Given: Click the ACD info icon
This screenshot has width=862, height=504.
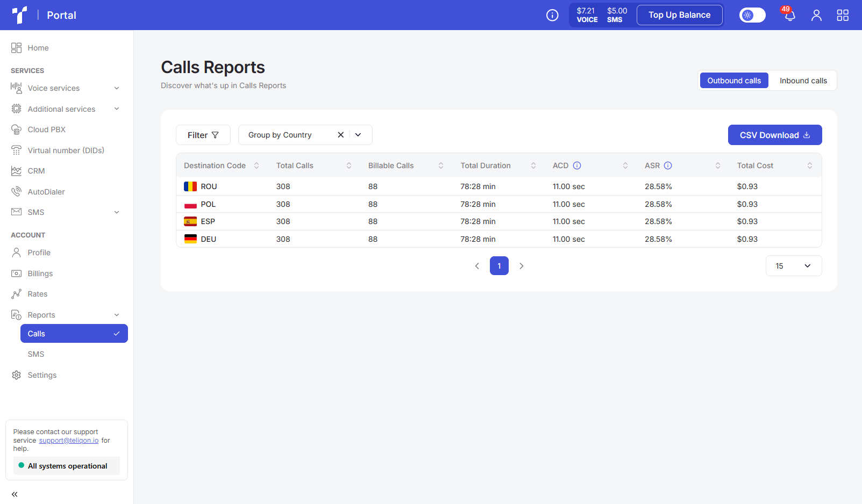Looking at the screenshot, I should pyautogui.click(x=577, y=165).
